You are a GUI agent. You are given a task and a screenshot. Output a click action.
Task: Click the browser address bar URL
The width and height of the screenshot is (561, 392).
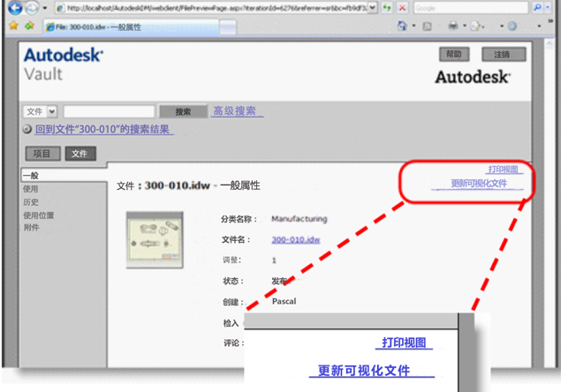point(216,8)
